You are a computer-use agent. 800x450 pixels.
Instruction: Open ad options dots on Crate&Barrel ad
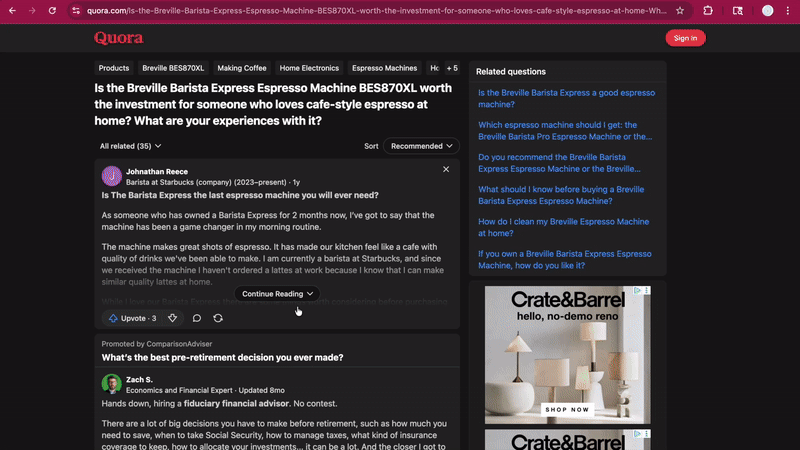pos(646,290)
